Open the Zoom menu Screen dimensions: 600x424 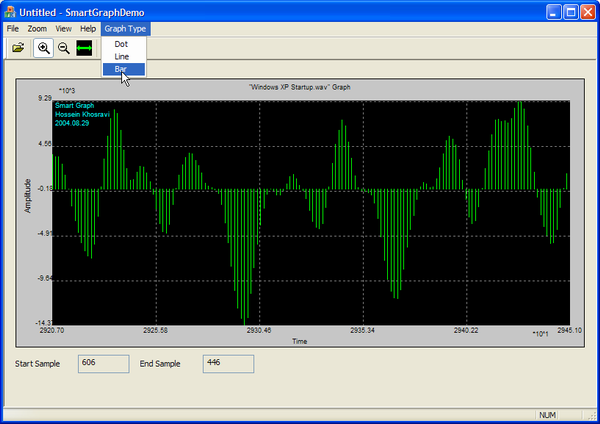37,29
